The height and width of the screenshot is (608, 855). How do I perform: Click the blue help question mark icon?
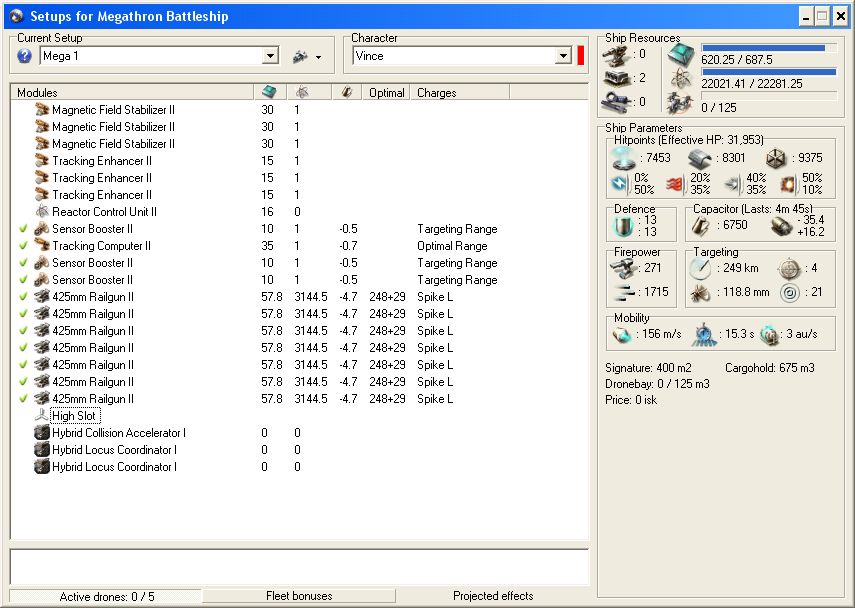pyautogui.click(x=25, y=56)
